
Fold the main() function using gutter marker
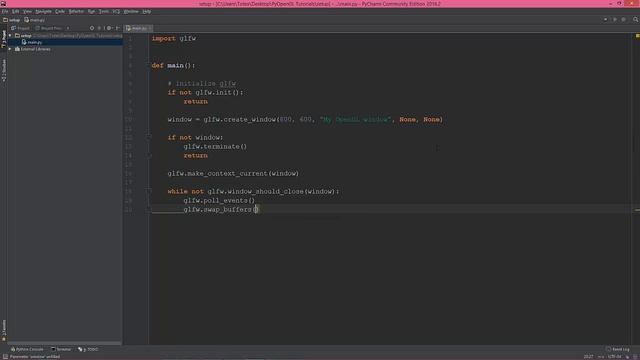tap(149, 65)
